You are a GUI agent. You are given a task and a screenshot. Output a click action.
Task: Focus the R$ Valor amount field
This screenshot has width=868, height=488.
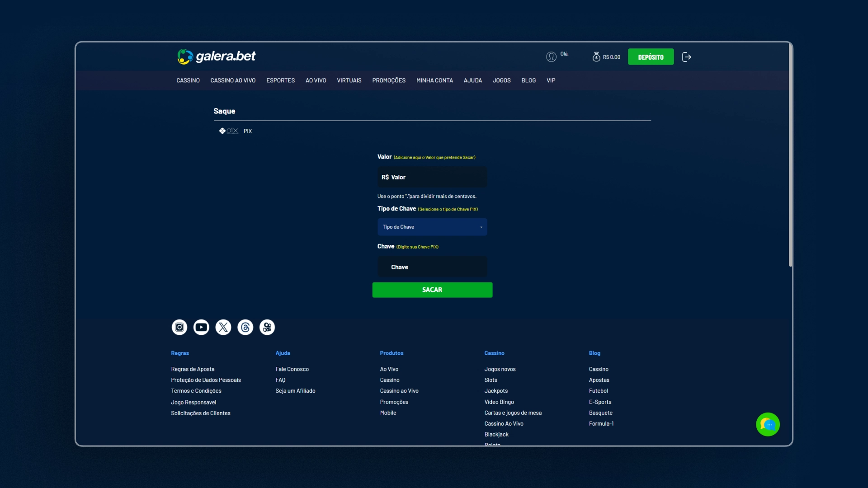[432, 177]
